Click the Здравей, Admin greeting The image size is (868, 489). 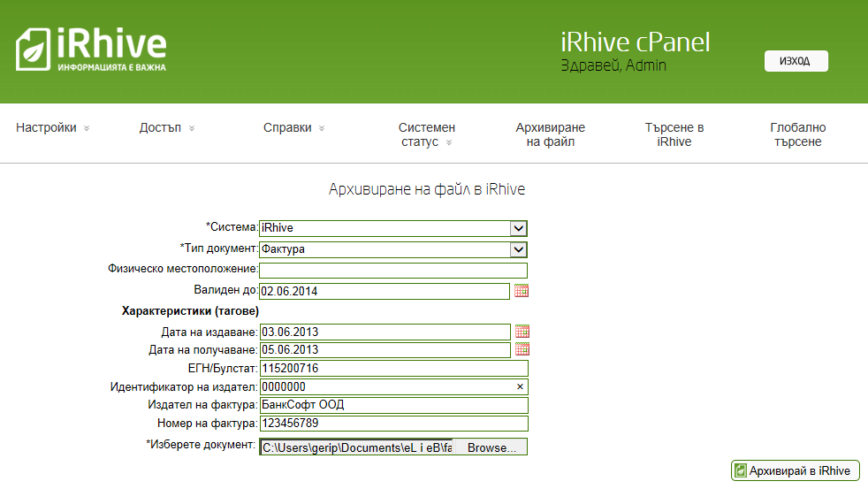(x=613, y=65)
